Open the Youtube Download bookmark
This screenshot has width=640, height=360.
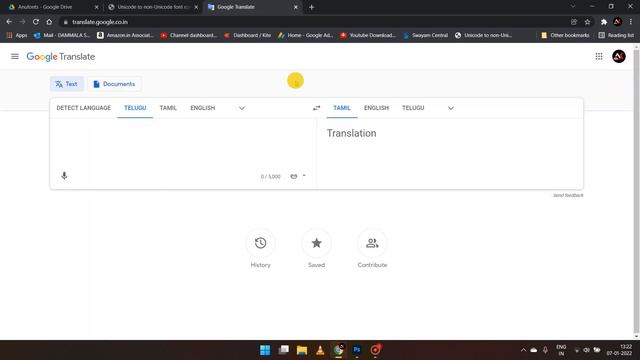tap(368, 36)
